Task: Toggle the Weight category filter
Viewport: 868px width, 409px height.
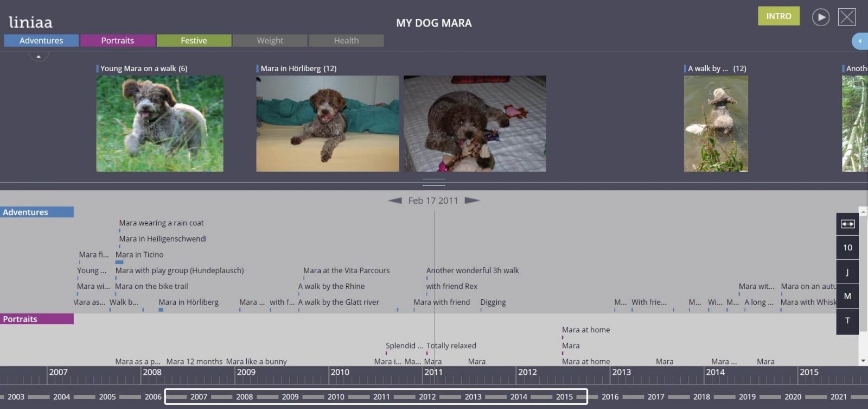Action: pos(270,41)
